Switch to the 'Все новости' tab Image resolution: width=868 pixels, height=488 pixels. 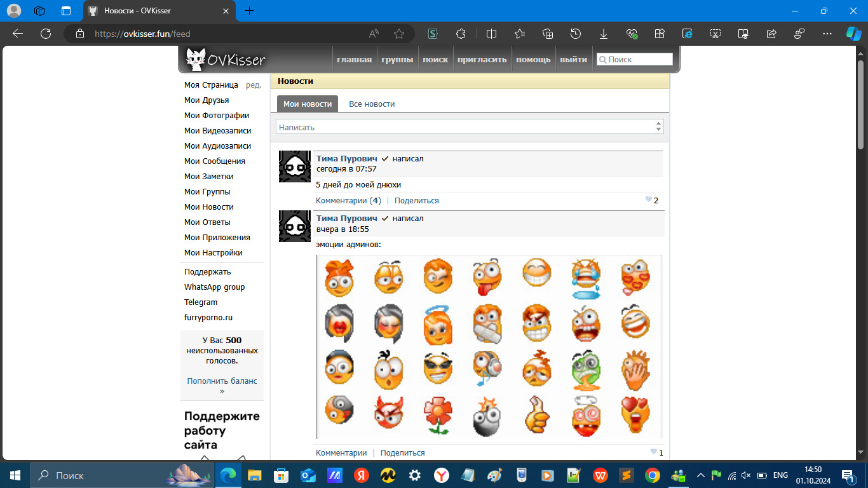372,104
